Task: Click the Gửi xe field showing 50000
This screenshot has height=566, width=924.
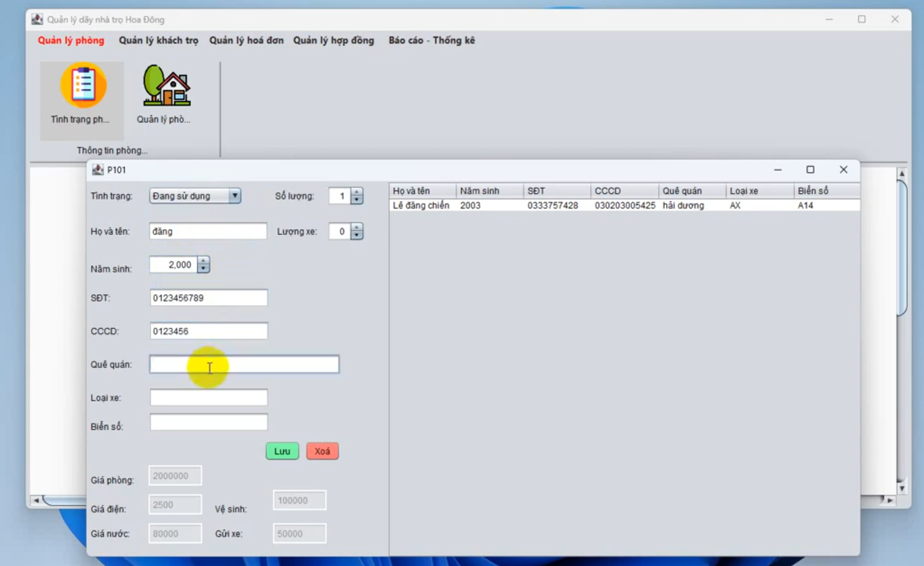Action: click(300, 533)
